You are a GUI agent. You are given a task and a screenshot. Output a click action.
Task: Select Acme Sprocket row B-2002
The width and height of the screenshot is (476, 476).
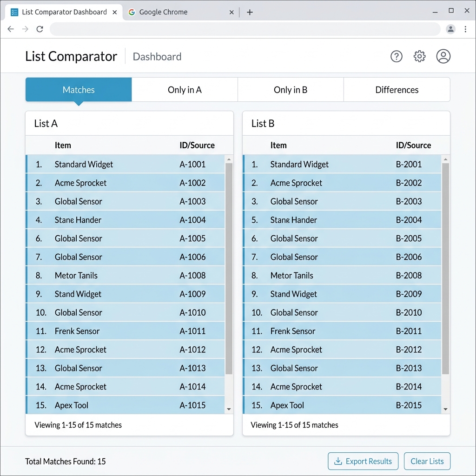pyautogui.click(x=342, y=183)
